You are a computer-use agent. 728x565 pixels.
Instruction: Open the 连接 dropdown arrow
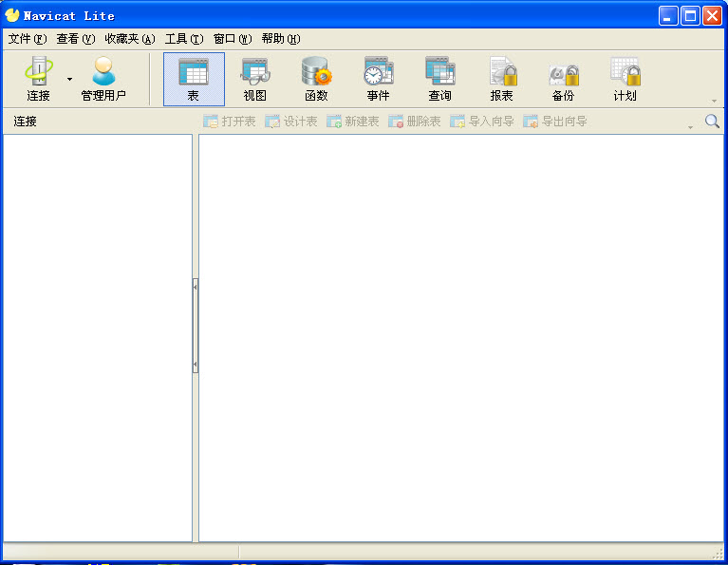point(69,79)
